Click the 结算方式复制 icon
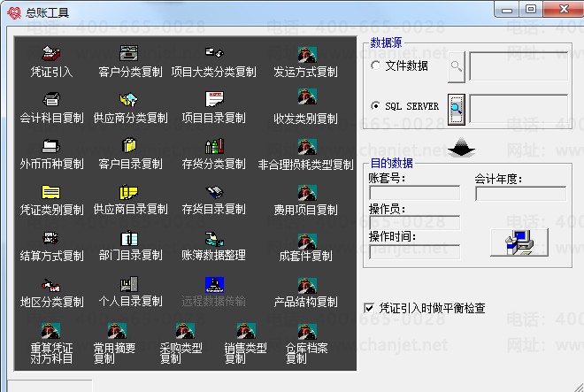This screenshot has width=584, height=392. (x=51, y=238)
